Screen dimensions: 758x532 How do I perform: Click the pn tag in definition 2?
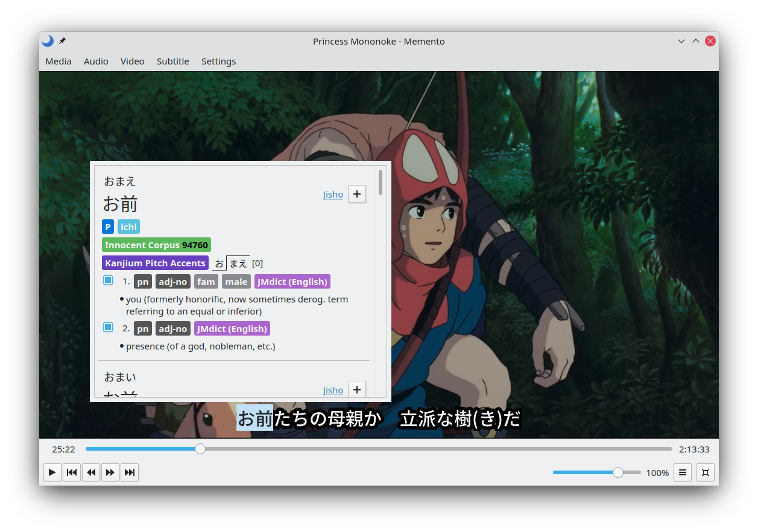[143, 329]
